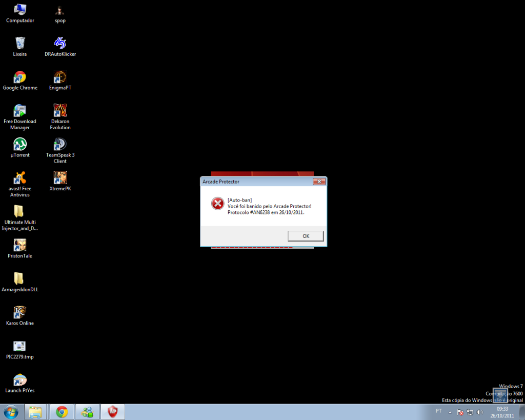Click the volume speaker tray icon
This screenshot has width=525, height=420.
(480, 412)
